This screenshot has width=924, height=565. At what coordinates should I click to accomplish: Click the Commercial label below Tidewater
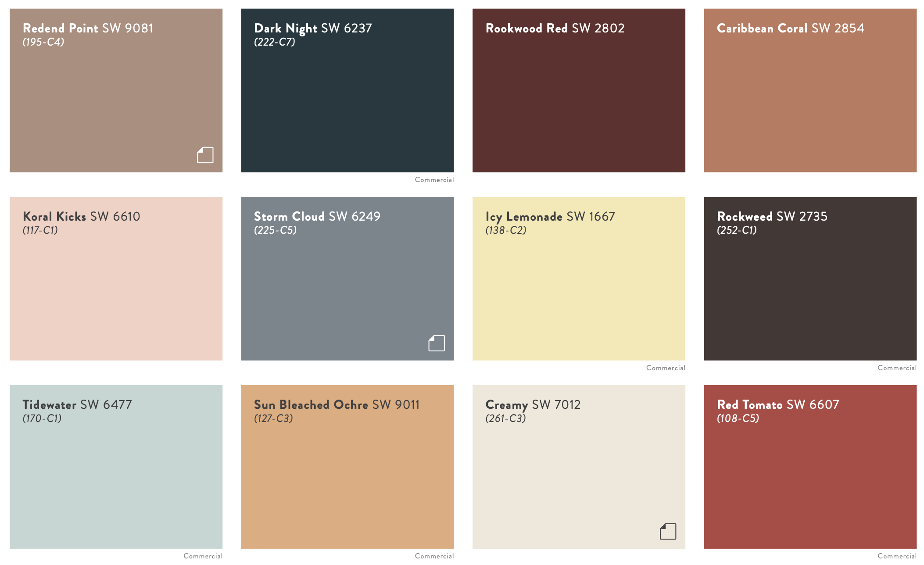click(x=203, y=556)
